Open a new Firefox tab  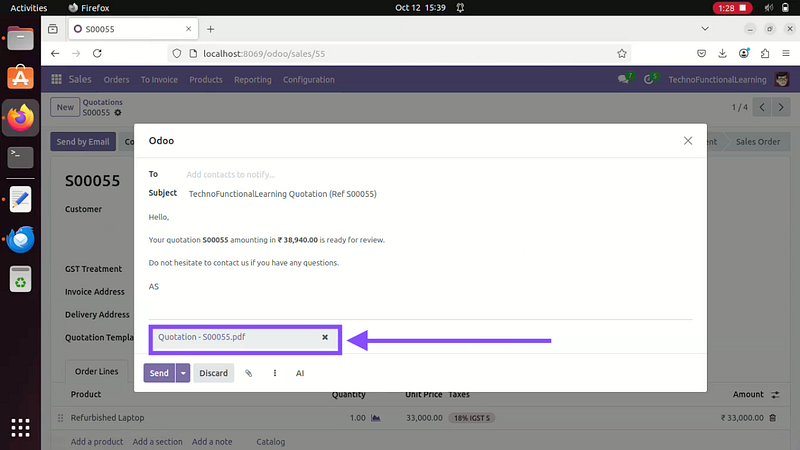(x=210, y=29)
